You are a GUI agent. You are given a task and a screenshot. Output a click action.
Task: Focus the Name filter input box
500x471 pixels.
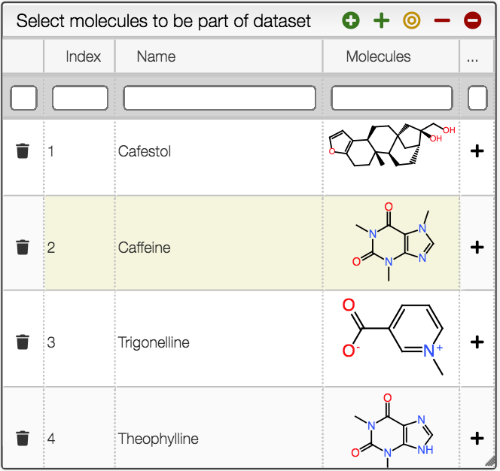tap(219, 98)
